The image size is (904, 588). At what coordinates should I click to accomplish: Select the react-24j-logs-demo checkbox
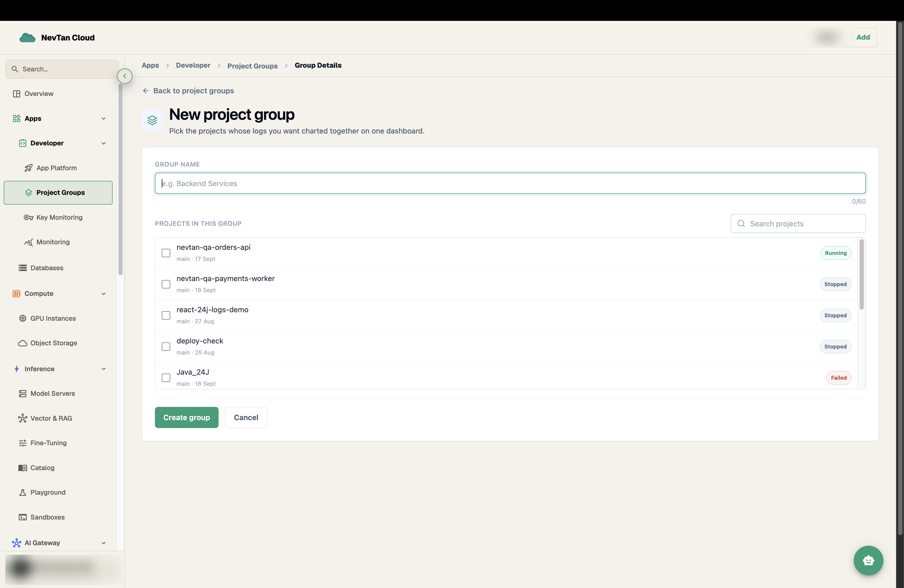pos(166,315)
